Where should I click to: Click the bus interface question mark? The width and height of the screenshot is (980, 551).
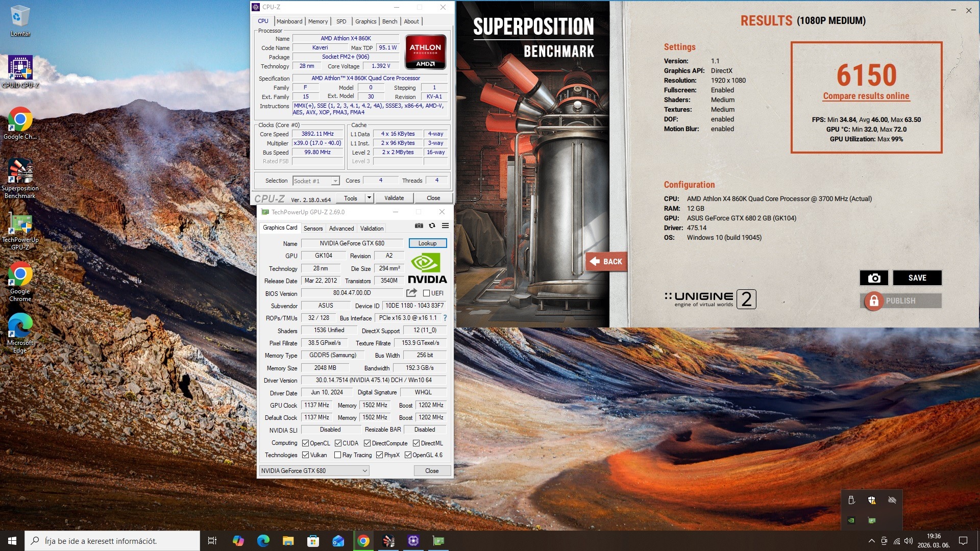pos(445,318)
